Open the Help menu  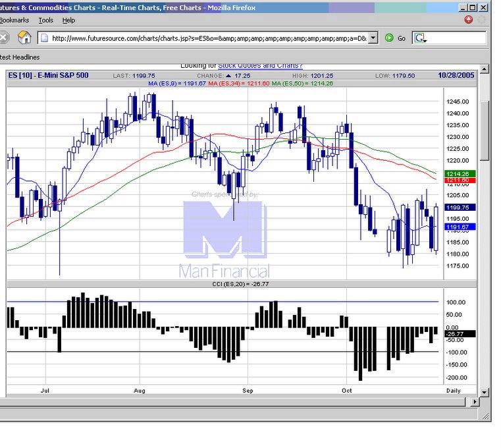click(68, 20)
